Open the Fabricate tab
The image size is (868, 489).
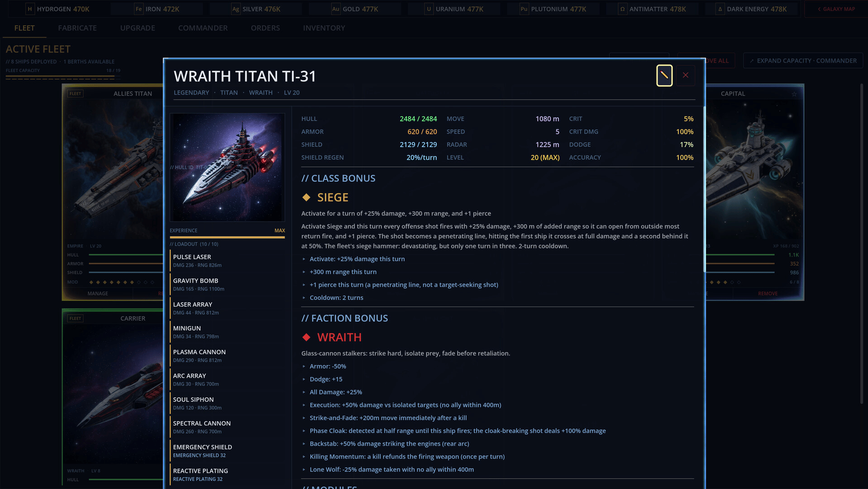pos(77,28)
